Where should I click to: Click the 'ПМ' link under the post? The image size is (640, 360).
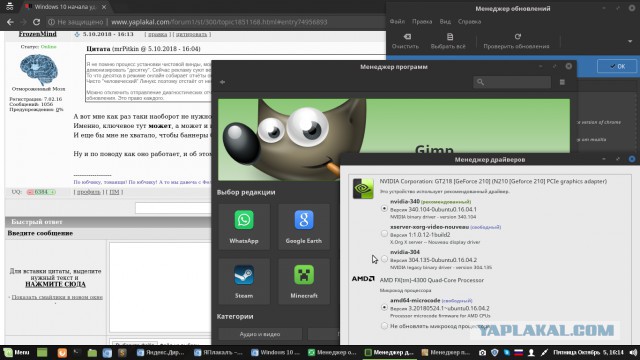pos(114,192)
